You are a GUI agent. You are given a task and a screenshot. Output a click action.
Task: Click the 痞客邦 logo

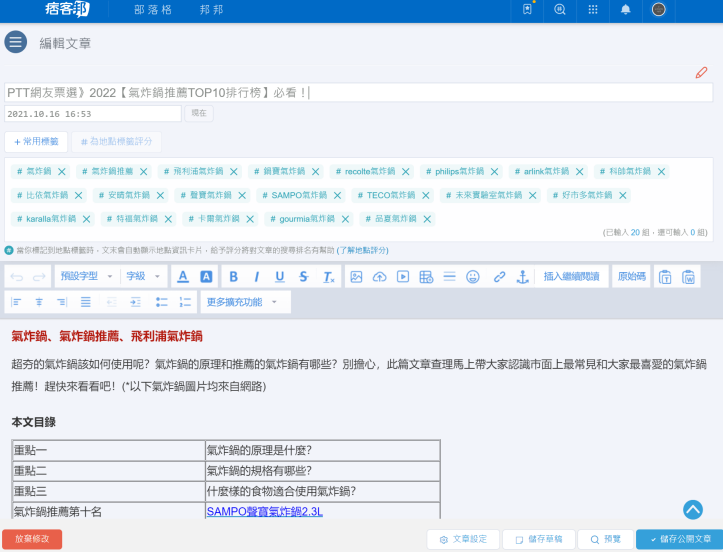click(x=67, y=9)
